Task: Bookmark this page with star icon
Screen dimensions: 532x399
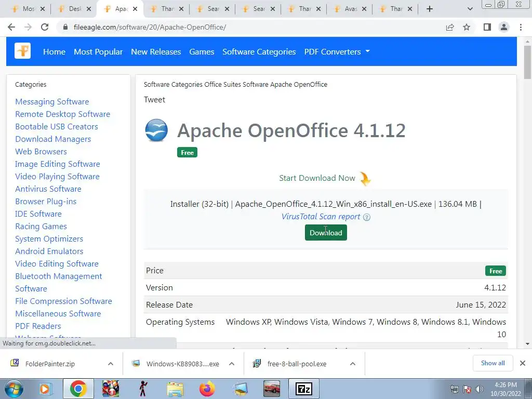Action: [467, 27]
